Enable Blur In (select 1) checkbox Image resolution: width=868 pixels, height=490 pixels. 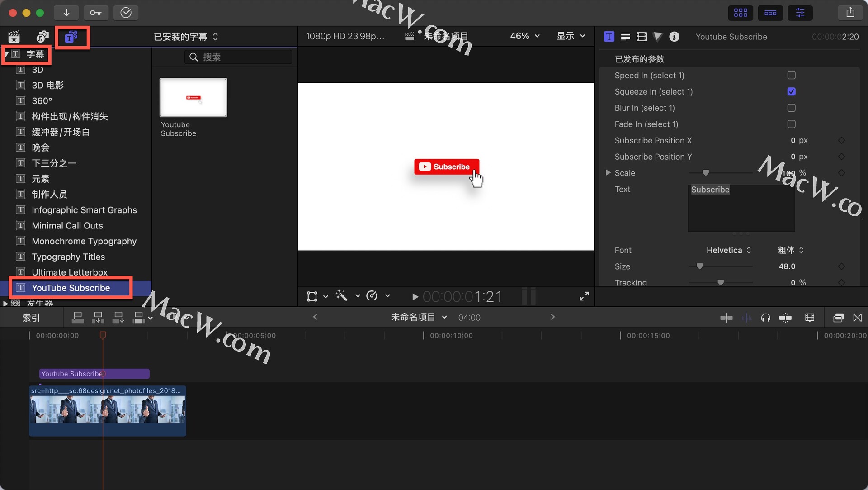click(x=791, y=108)
